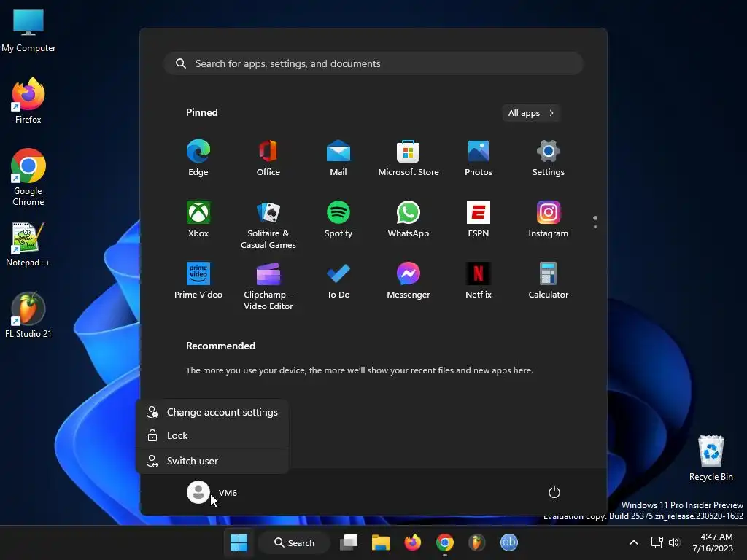747x560 pixels.
Task: Select Switch user option
Action: [212, 461]
